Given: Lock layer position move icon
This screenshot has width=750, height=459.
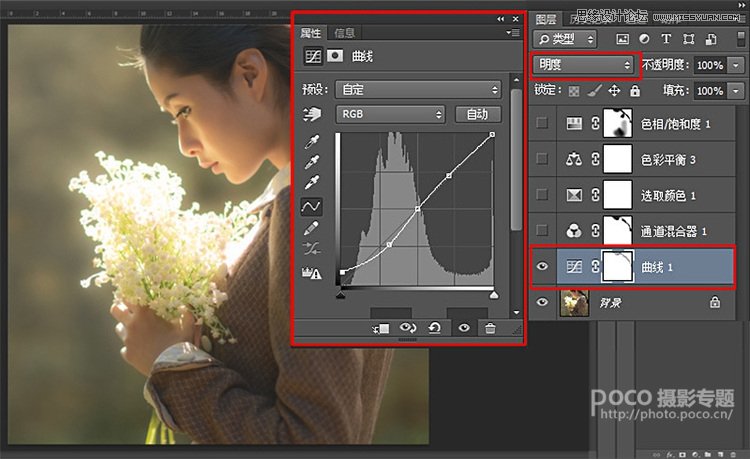Looking at the screenshot, I should (x=615, y=90).
